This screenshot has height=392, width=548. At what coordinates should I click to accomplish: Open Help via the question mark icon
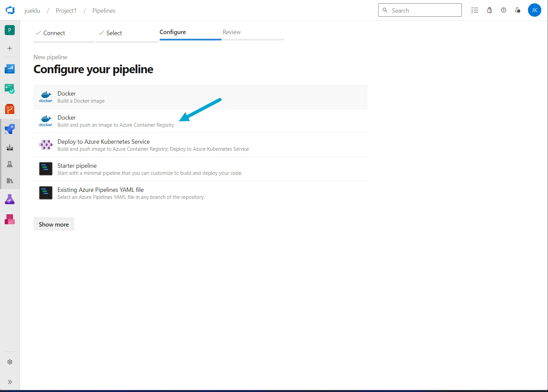point(504,10)
